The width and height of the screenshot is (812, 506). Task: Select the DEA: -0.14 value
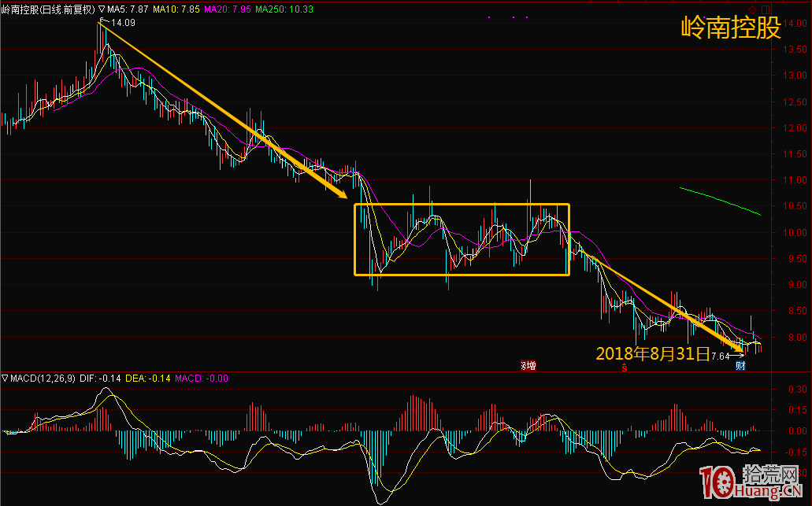(148, 379)
